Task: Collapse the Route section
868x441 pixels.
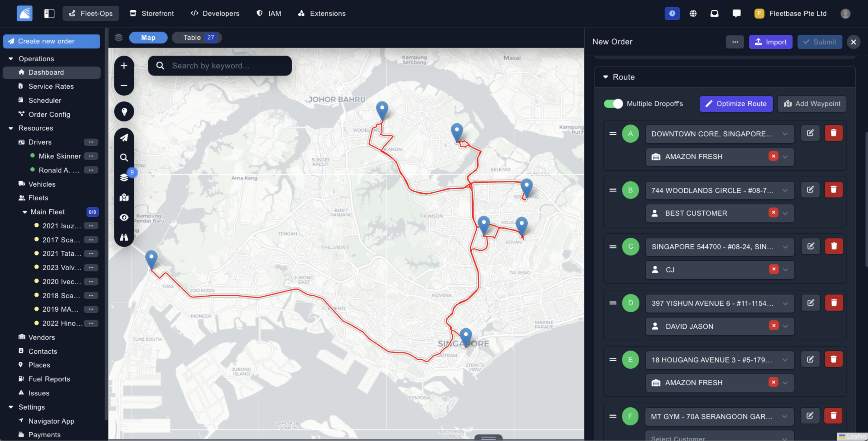Action: (x=605, y=77)
